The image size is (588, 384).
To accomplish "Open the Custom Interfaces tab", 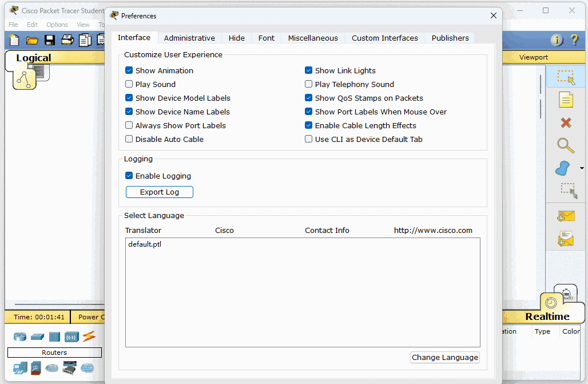I will [384, 38].
